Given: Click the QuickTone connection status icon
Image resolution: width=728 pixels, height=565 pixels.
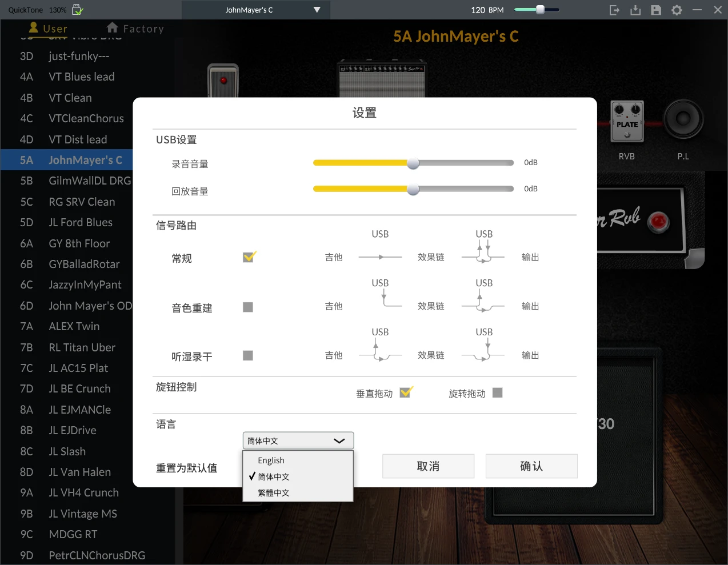Looking at the screenshot, I should coord(78,10).
